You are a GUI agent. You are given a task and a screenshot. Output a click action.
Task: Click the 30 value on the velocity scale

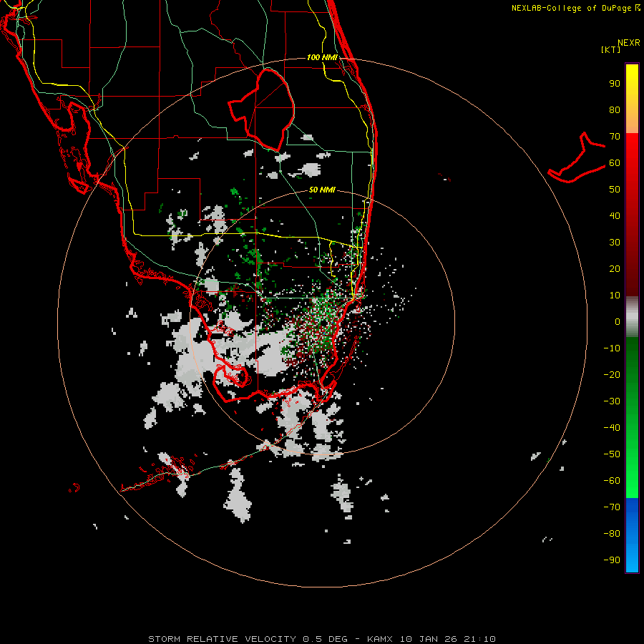(615, 243)
